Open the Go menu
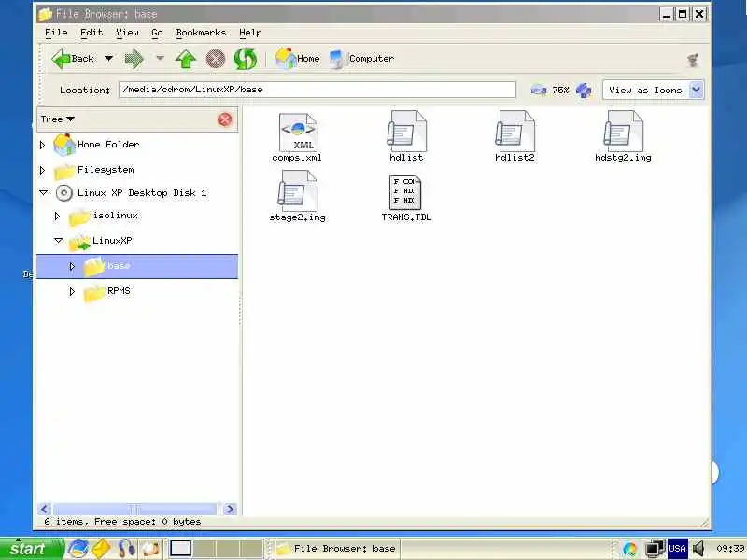 157,33
